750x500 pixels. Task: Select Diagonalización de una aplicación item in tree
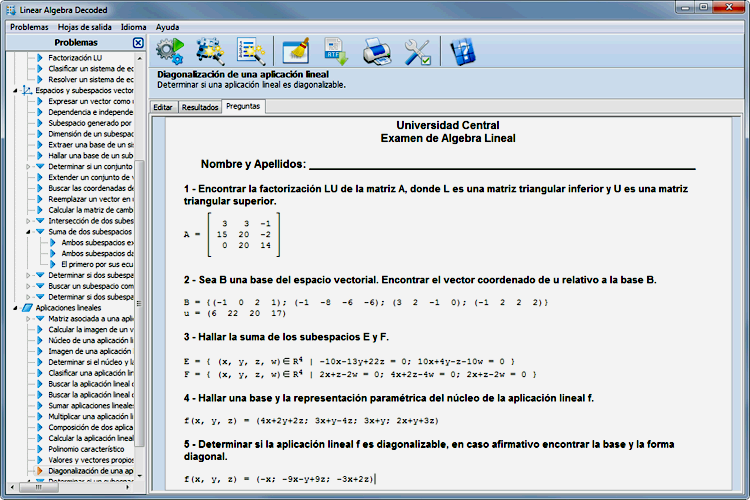(91, 471)
